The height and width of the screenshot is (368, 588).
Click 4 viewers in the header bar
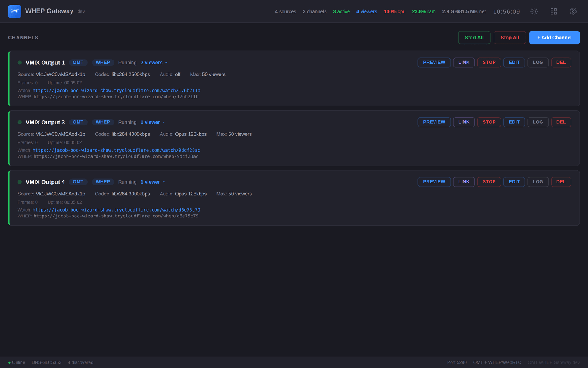[366, 11]
